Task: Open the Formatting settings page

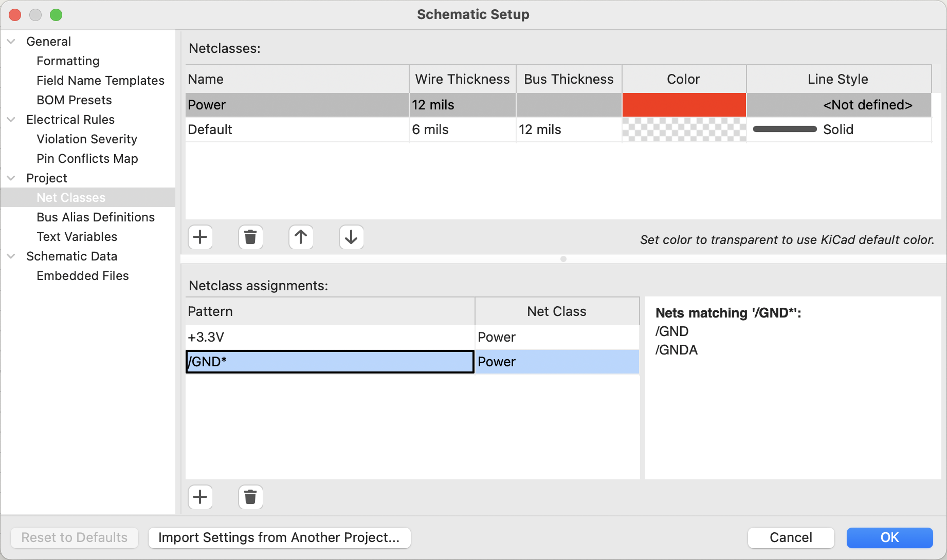Action: (68, 61)
